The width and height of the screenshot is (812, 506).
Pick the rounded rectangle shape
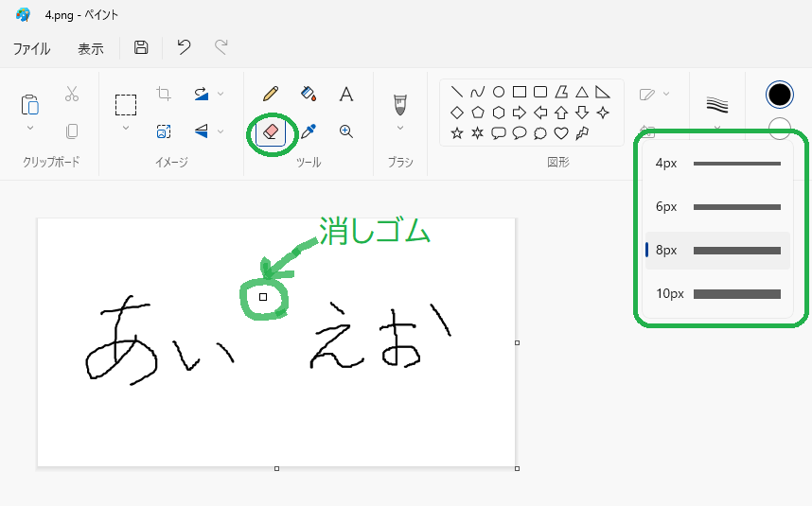(540, 92)
